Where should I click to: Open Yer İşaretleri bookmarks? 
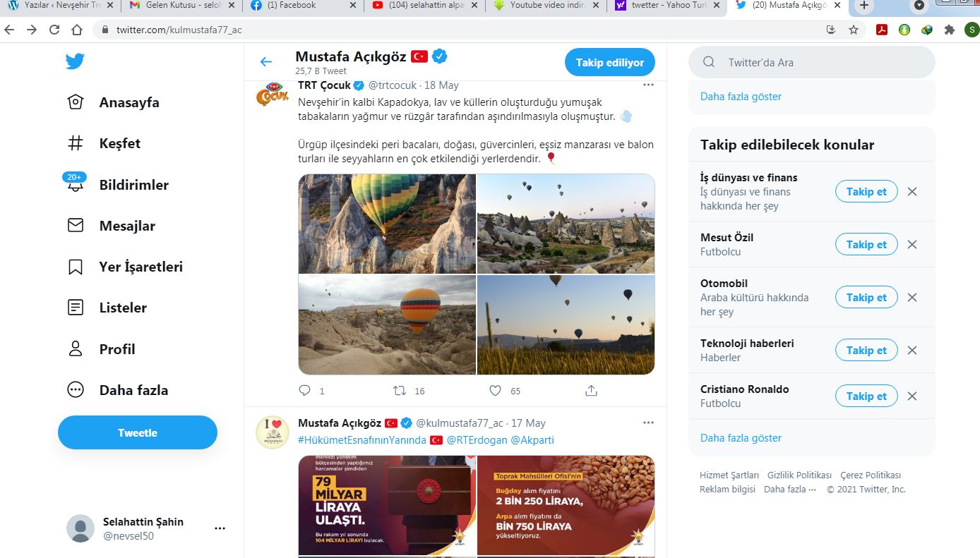pos(125,267)
